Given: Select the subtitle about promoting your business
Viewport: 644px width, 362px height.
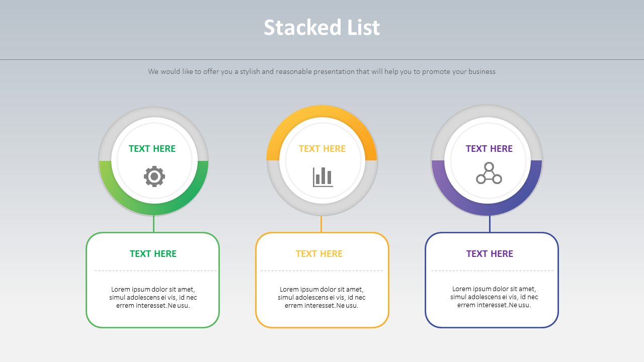Looking at the screenshot, I should tap(322, 71).
